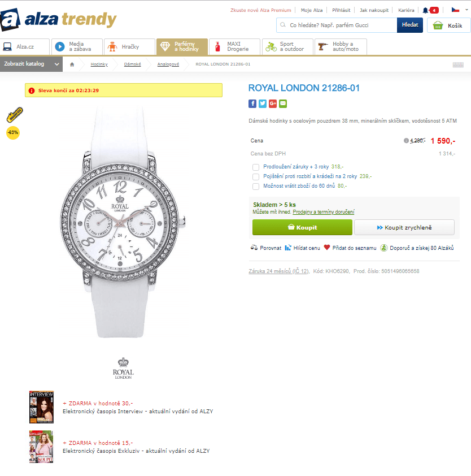This screenshot has height=476, width=471.
Task: Tick Možnost vrátit zboží do 60 dnů
Action: tap(256, 187)
